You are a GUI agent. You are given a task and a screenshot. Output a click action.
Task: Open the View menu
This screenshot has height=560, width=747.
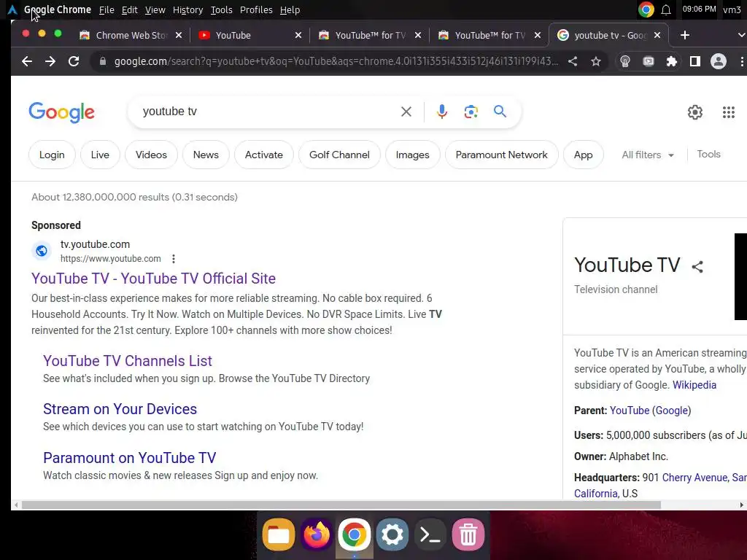click(x=155, y=10)
